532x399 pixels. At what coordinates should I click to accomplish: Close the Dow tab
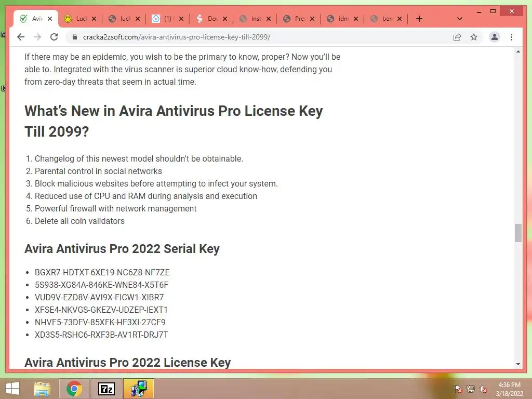point(225,19)
